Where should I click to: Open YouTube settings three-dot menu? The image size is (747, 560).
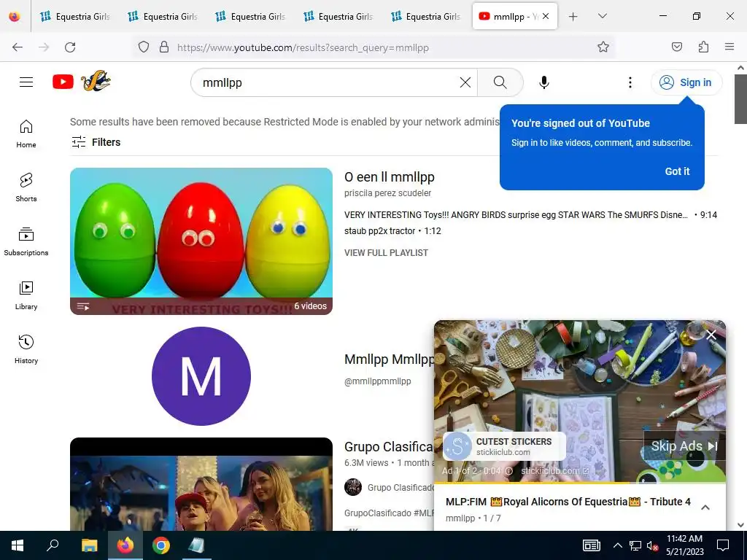pyautogui.click(x=630, y=82)
